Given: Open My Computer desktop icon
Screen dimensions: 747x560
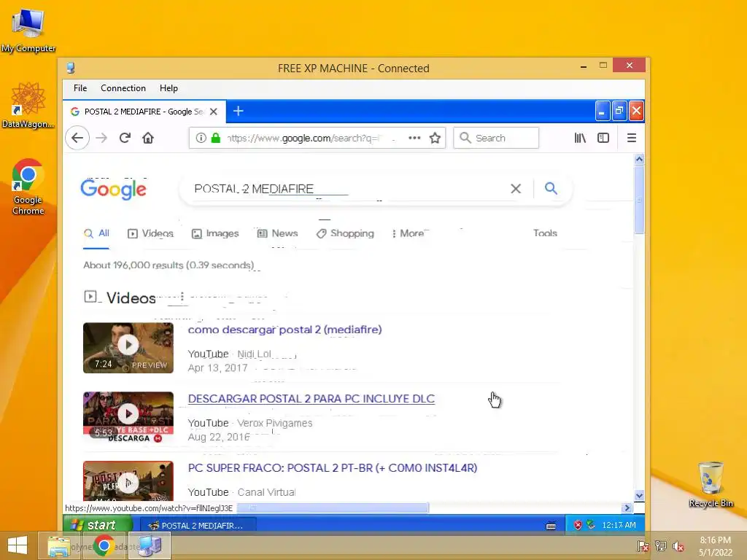Looking at the screenshot, I should (x=28, y=30).
